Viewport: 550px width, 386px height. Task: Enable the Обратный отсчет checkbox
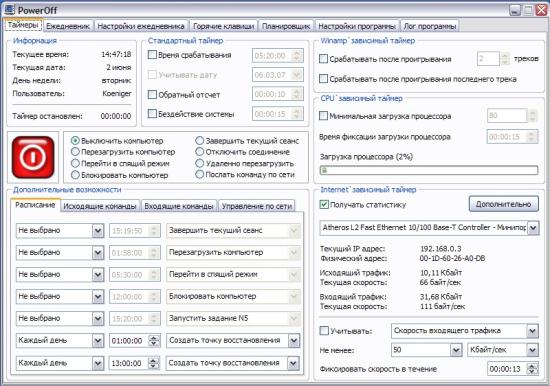coord(152,94)
